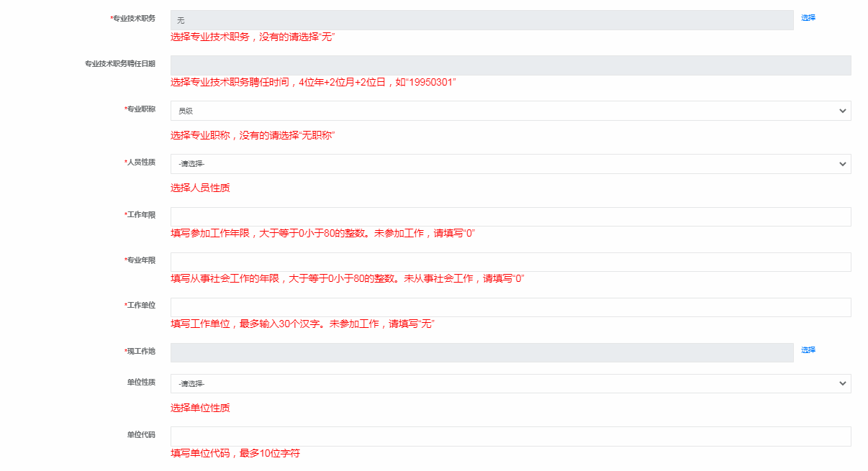Click the chevron arrow on 专业职称 select
868x471 pixels.
843,111
